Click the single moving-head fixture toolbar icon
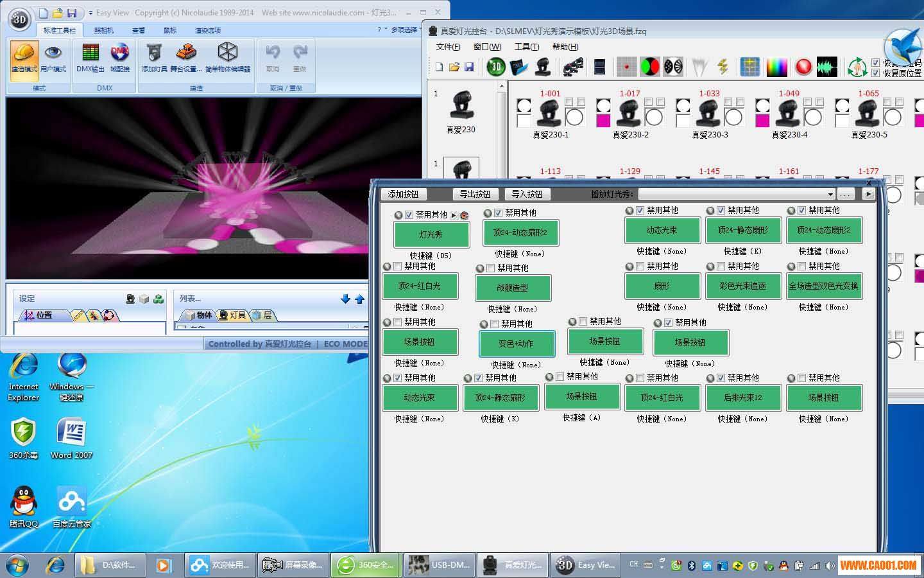The width and height of the screenshot is (924, 578). (x=542, y=67)
